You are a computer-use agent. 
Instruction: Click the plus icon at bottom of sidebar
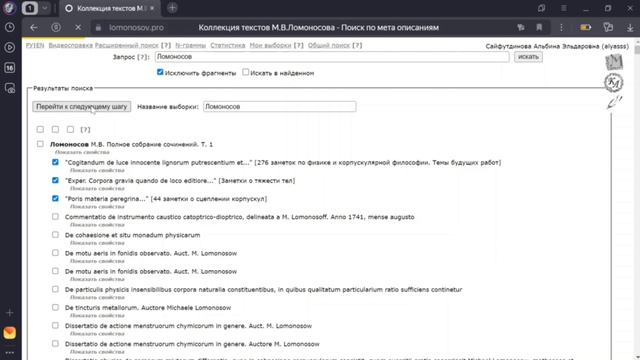[10, 313]
